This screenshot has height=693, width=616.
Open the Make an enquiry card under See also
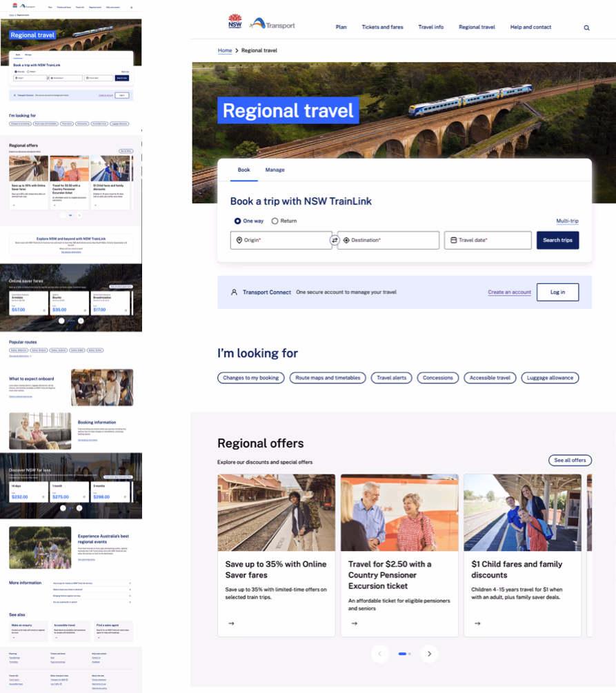(29, 631)
